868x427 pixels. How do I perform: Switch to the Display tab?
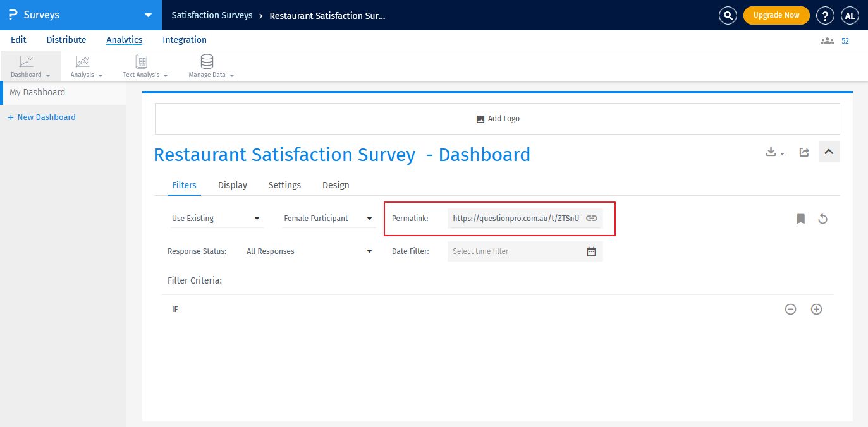coord(233,185)
